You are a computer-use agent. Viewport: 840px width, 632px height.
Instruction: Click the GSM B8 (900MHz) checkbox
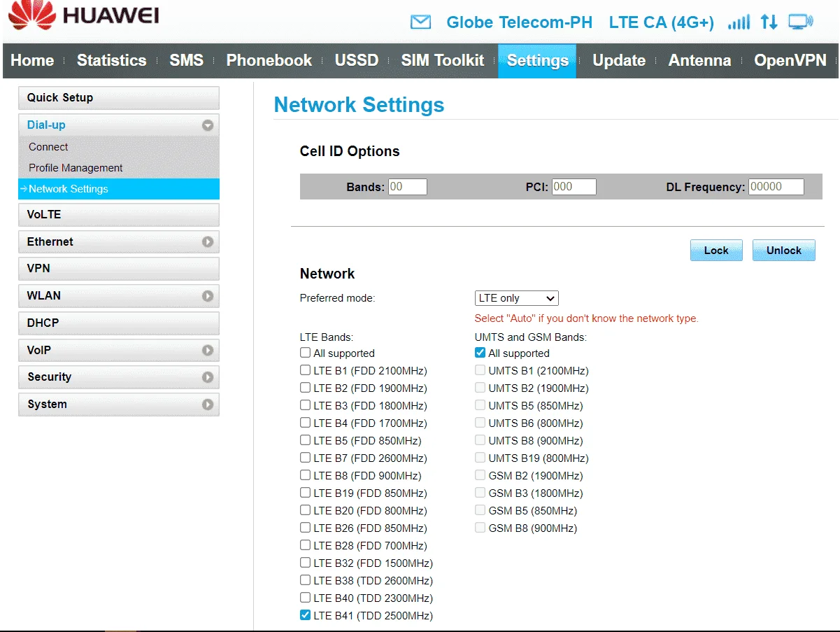point(480,528)
